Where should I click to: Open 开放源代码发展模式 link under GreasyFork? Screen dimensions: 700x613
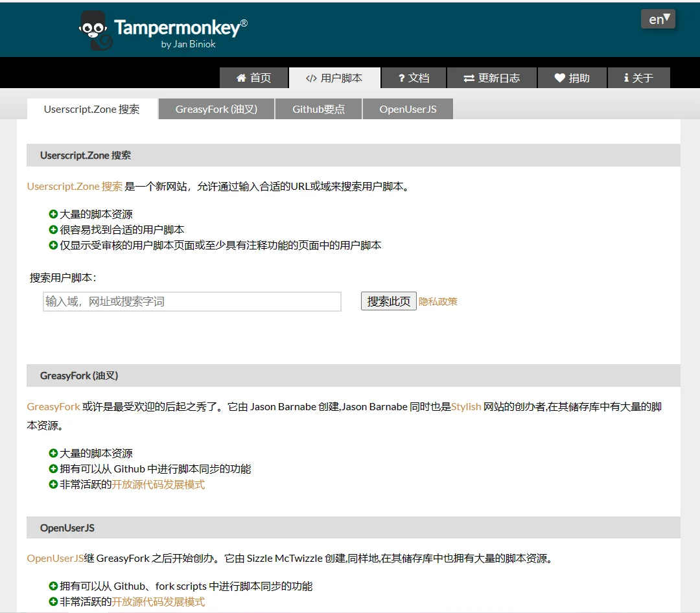coord(158,485)
